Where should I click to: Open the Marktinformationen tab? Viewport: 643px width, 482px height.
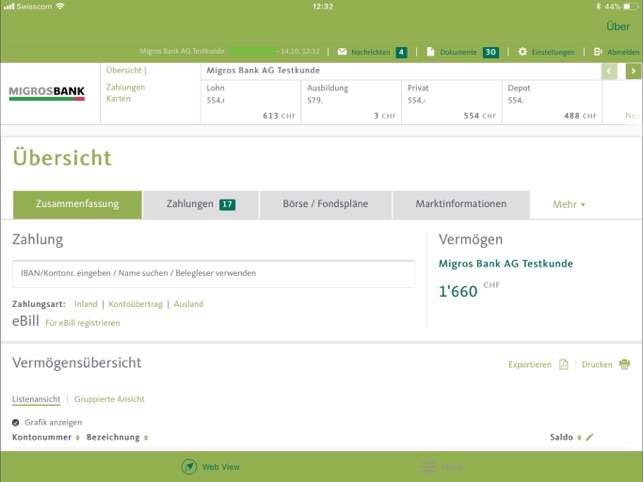461,204
